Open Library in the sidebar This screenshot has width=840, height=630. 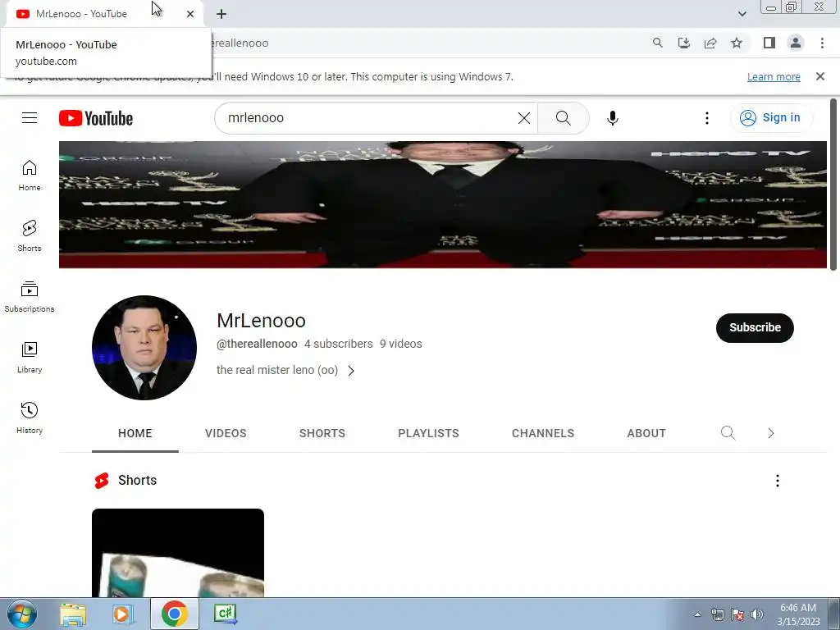(x=30, y=358)
